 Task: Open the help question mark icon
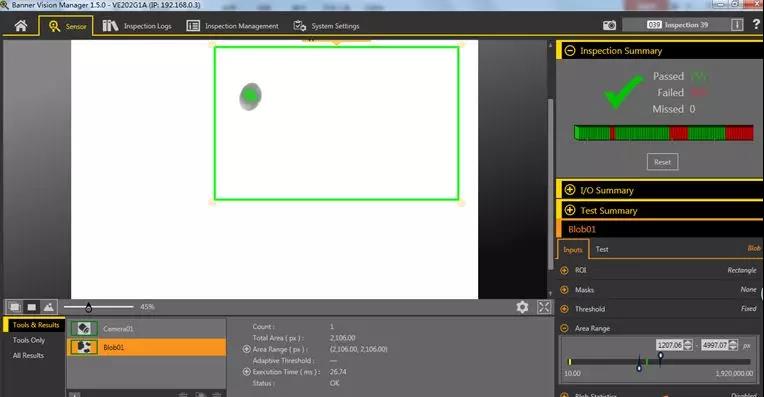(x=756, y=24)
